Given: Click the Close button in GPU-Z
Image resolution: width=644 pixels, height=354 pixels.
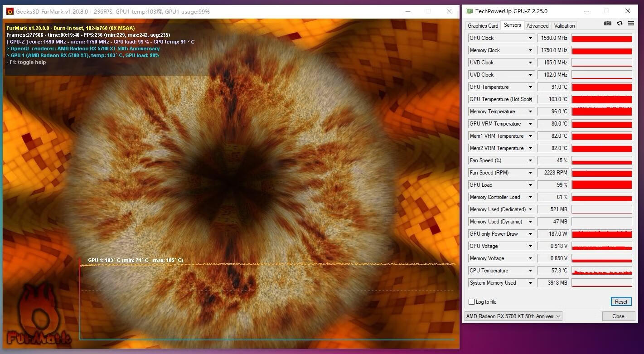Looking at the screenshot, I should (x=618, y=316).
